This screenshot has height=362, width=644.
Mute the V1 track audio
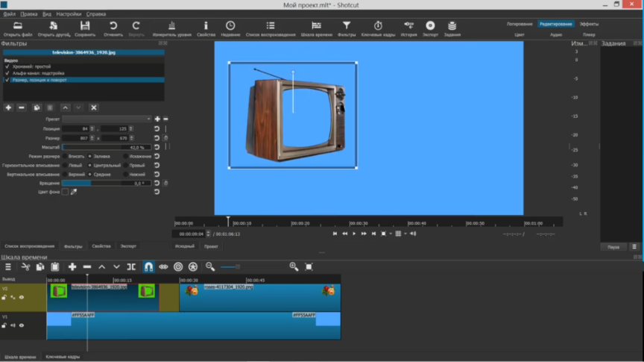click(13, 325)
